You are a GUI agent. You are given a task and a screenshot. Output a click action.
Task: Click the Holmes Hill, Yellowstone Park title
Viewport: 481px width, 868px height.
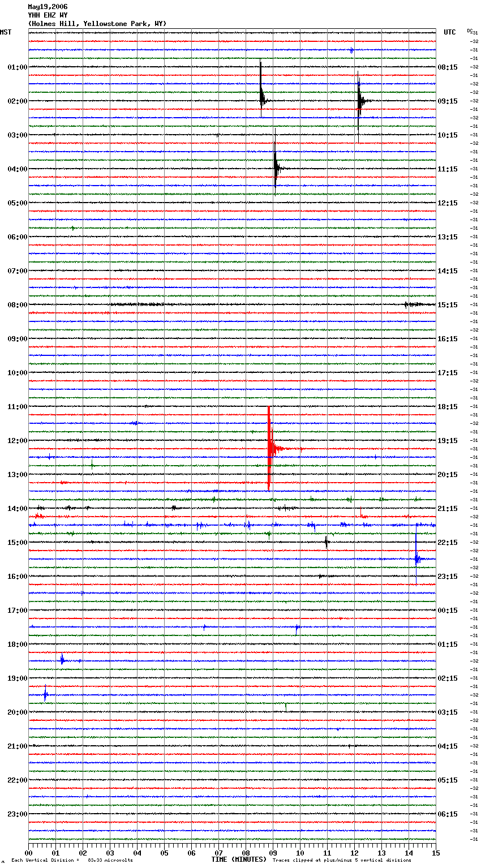click(97, 24)
